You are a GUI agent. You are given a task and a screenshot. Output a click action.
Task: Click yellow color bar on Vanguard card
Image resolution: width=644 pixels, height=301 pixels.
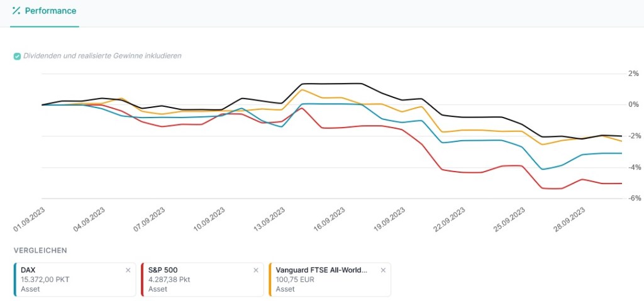click(x=270, y=280)
